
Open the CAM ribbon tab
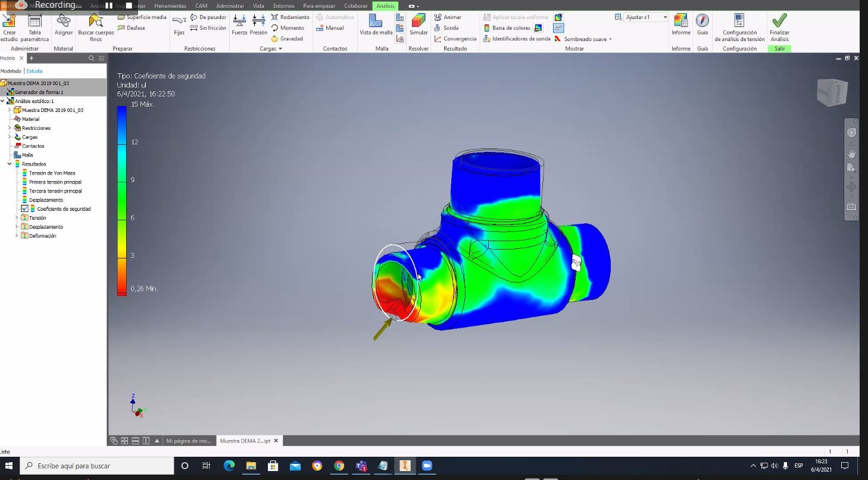[x=201, y=6]
